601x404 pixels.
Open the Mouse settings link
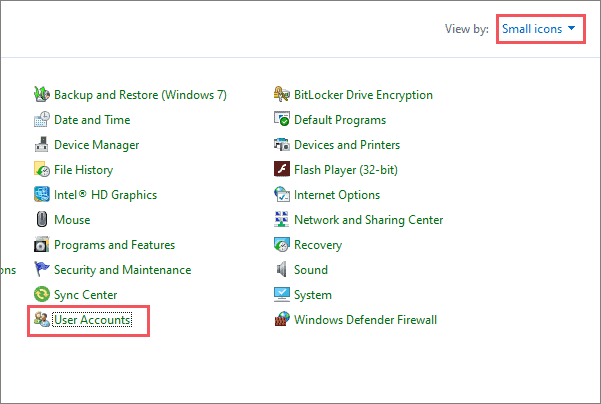pyautogui.click(x=72, y=220)
